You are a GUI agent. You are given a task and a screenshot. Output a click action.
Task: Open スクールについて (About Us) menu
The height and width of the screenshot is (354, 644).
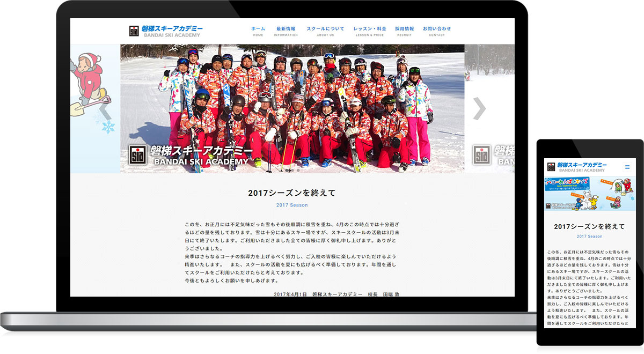point(325,31)
